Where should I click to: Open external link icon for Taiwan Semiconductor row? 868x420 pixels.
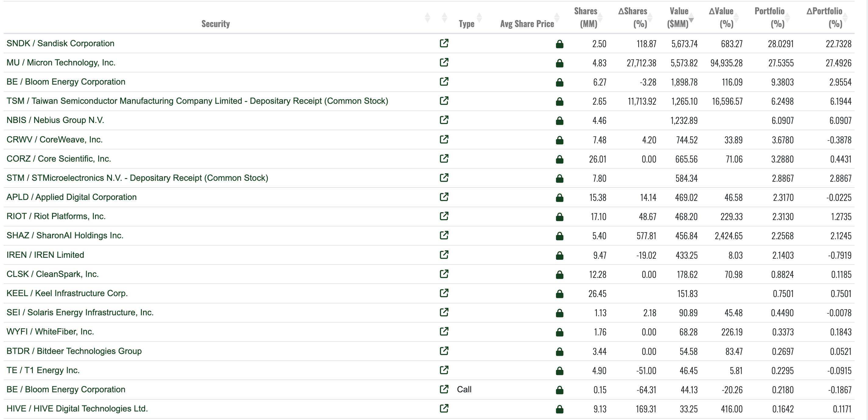click(444, 101)
